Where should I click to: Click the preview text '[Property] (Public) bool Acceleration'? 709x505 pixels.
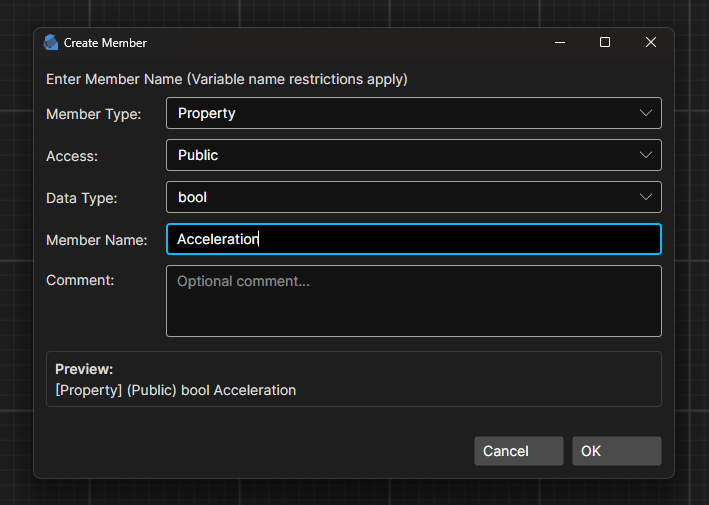pos(176,390)
